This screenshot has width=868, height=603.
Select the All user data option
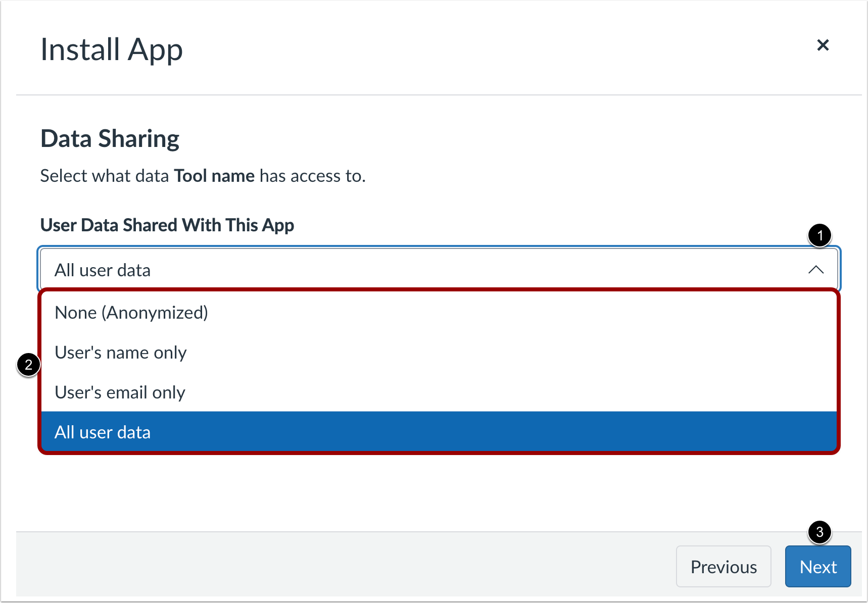[x=103, y=432]
